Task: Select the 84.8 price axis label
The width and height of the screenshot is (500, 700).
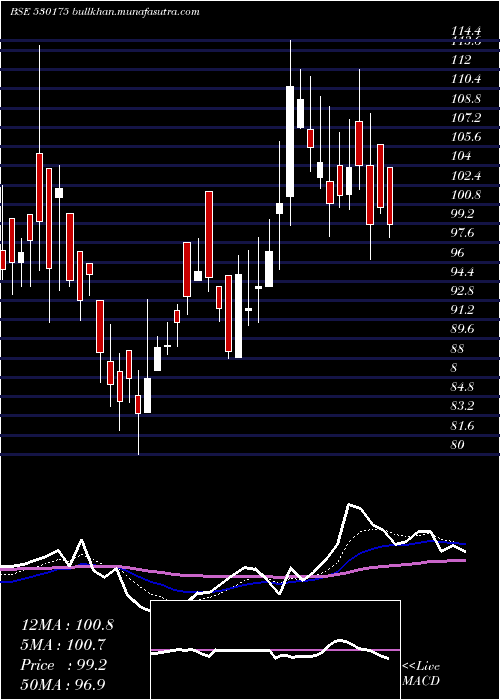Action: pyautogui.click(x=463, y=387)
